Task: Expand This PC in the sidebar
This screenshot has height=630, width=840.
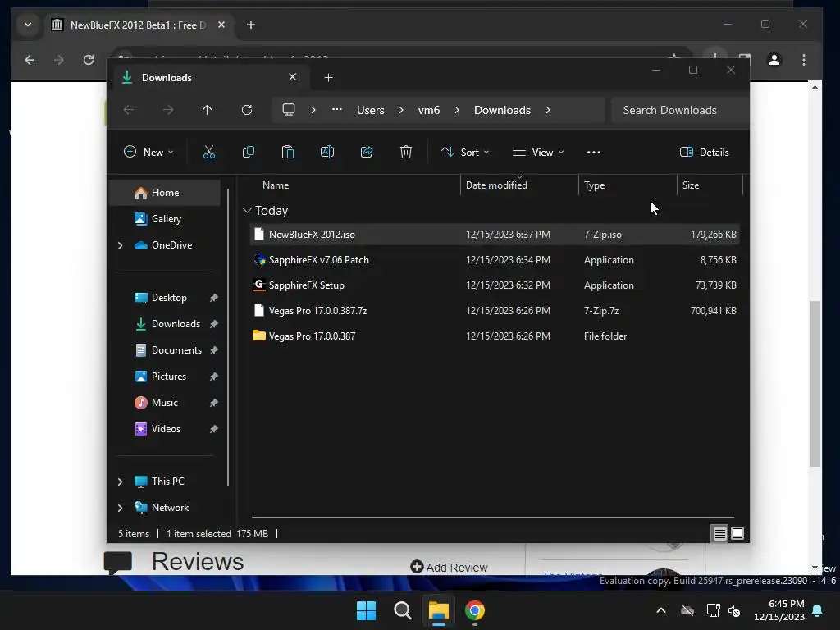Action: 120,482
